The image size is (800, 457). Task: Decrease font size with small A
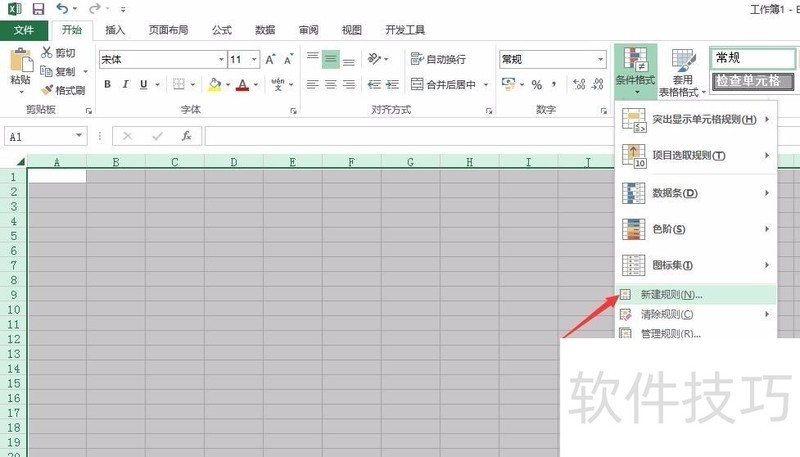[288, 60]
